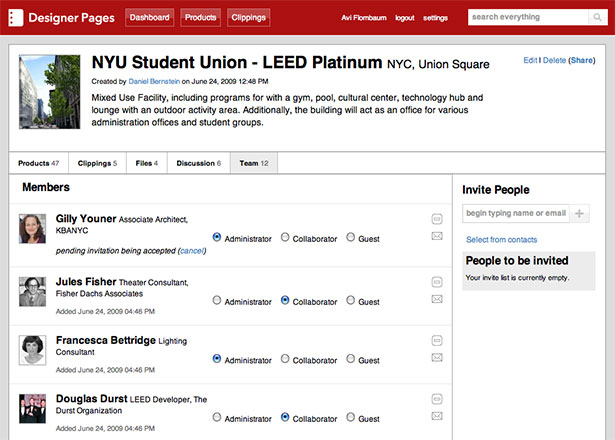Image resolution: width=615 pixels, height=440 pixels.
Task: Click the envelope icon for Francesca Bettridge
Action: click(x=437, y=358)
